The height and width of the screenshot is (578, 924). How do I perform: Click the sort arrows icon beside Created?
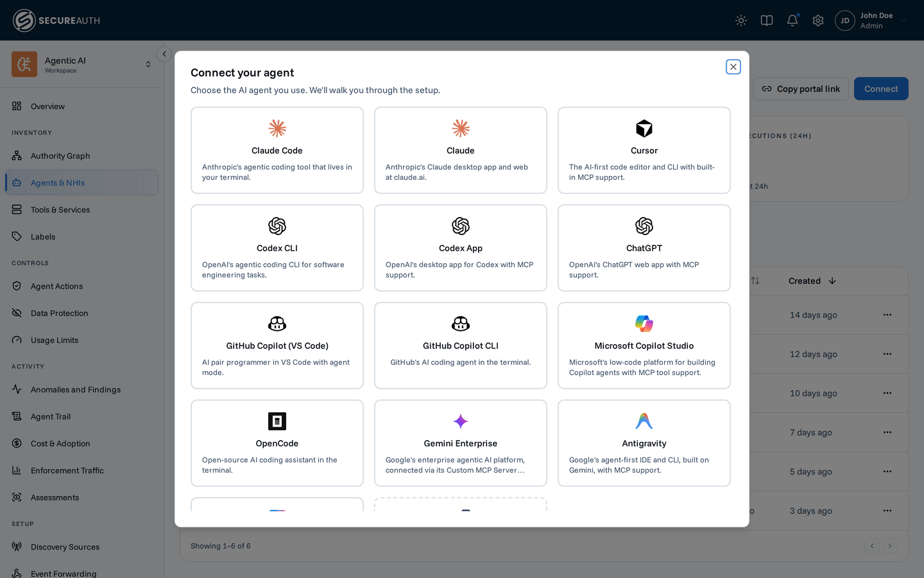[x=755, y=281]
